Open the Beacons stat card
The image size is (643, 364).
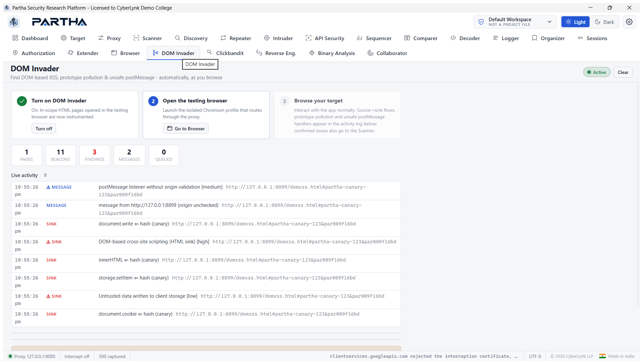(61, 155)
